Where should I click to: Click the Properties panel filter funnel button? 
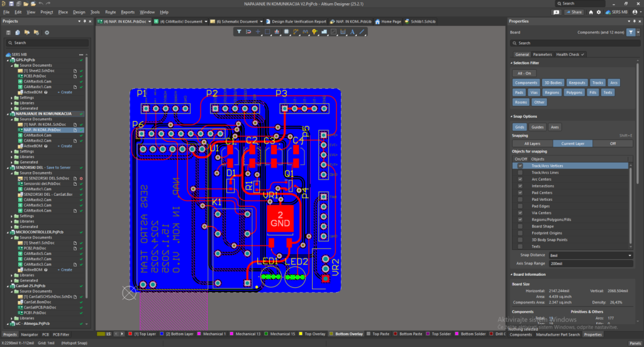click(631, 32)
